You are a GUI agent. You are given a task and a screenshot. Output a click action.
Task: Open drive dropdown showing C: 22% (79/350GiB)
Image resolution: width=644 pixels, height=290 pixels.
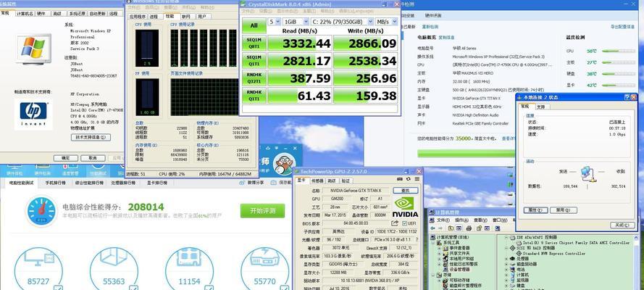pyautogui.click(x=342, y=21)
